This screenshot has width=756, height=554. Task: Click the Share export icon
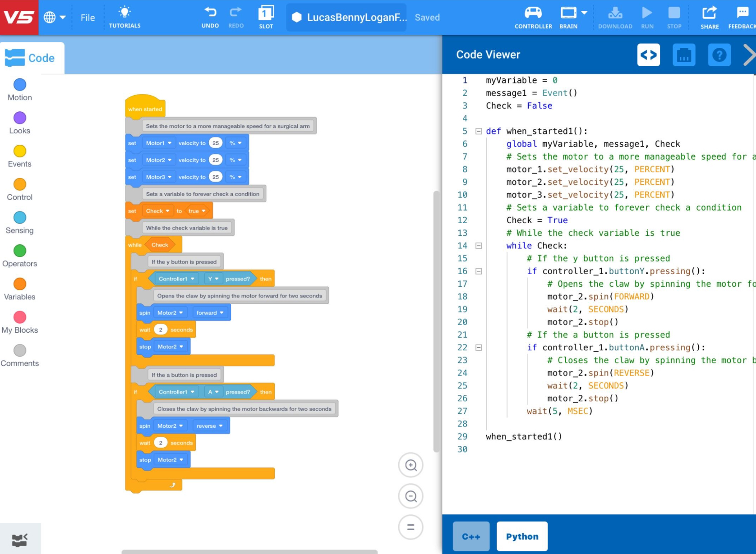click(x=710, y=12)
